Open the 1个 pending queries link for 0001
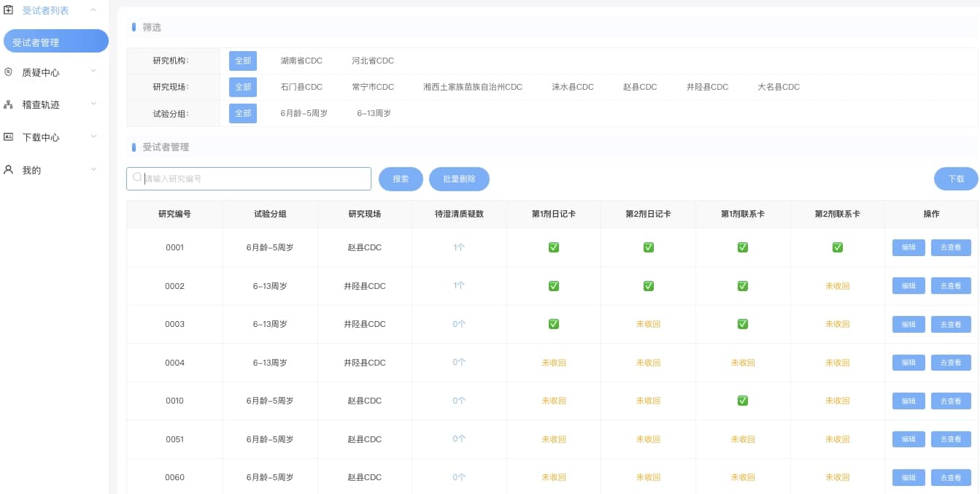 (x=459, y=247)
